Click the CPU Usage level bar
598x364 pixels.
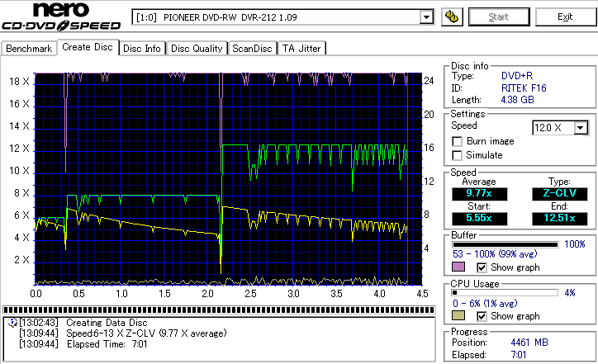click(x=505, y=293)
